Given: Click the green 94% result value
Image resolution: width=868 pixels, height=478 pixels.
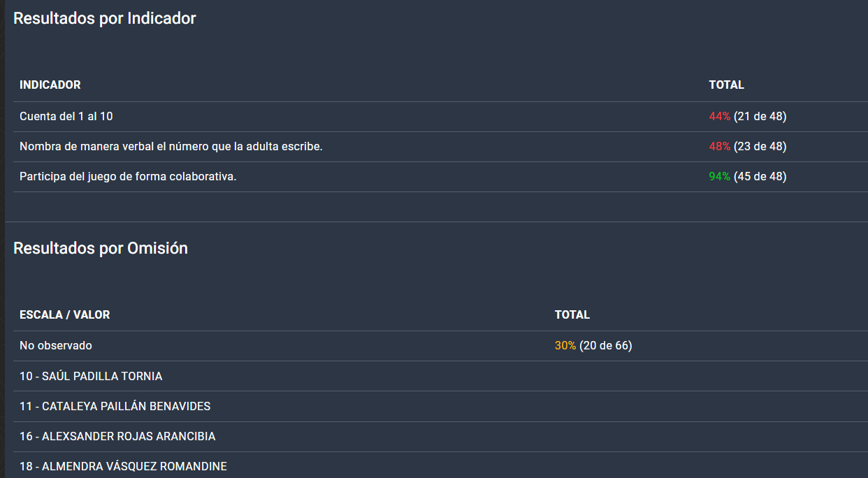Looking at the screenshot, I should coord(719,176).
